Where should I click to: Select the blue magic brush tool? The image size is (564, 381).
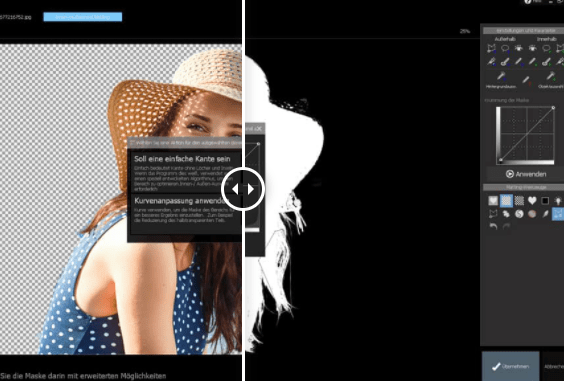(491, 62)
